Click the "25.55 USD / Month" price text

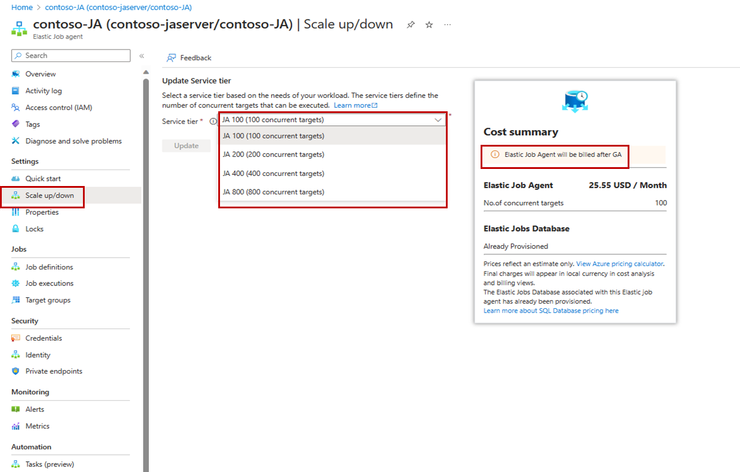[x=627, y=185]
